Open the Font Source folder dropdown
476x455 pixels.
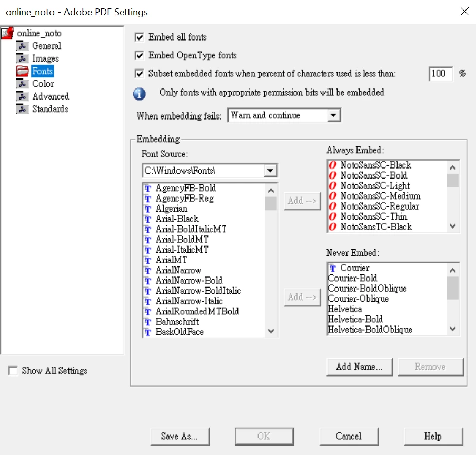point(270,171)
